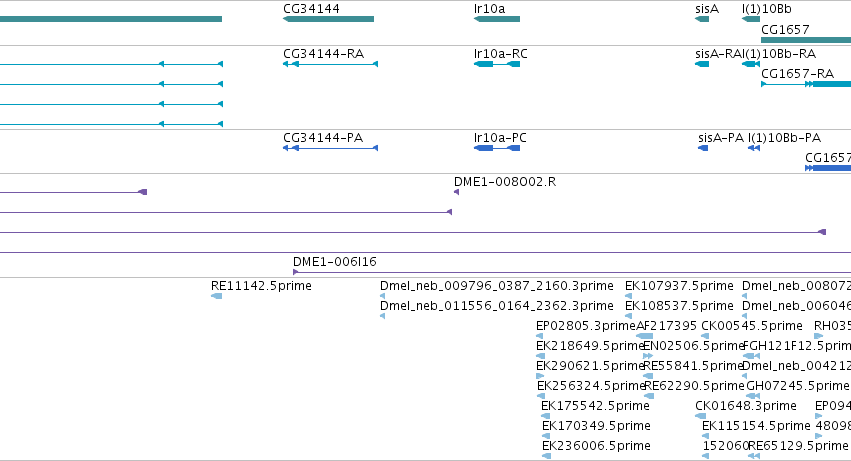Screen dimensions: 851x461
Task: Select the AF217395 EST glyph
Action: click(644, 336)
